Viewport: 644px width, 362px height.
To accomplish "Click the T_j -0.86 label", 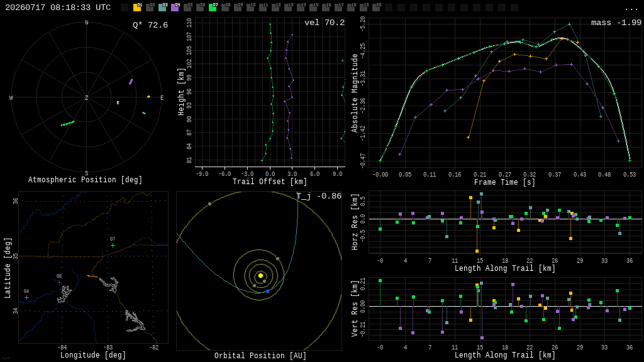I will [319, 196].
